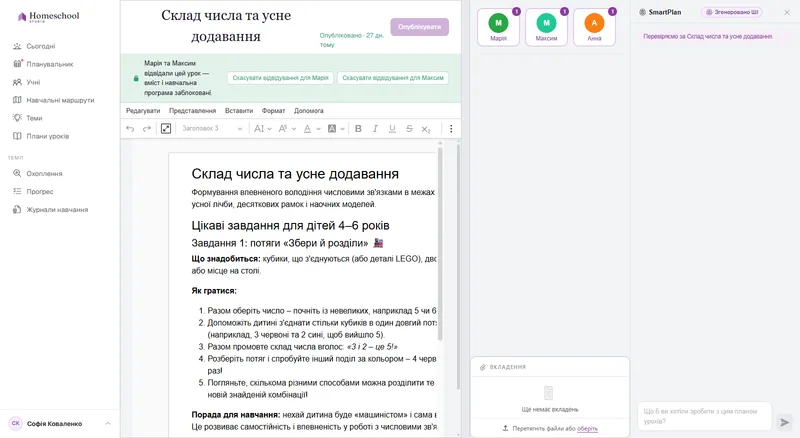Open the Представлення menu
Image resolution: width=800 pixels, height=438 pixels.
pyautogui.click(x=192, y=111)
